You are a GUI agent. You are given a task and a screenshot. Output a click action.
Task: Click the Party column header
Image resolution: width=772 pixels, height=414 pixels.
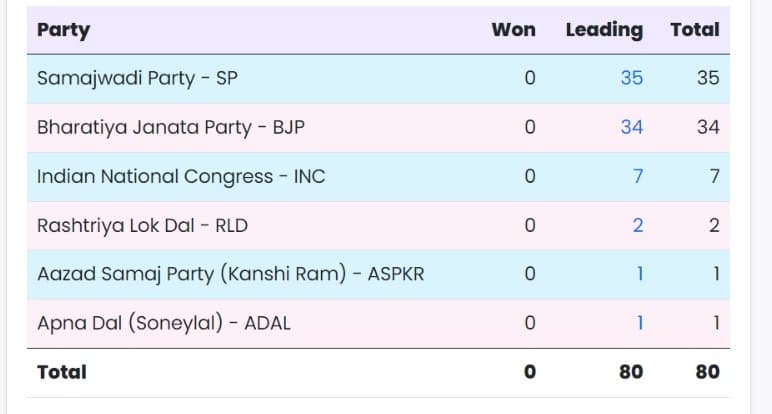coord(63,30)
